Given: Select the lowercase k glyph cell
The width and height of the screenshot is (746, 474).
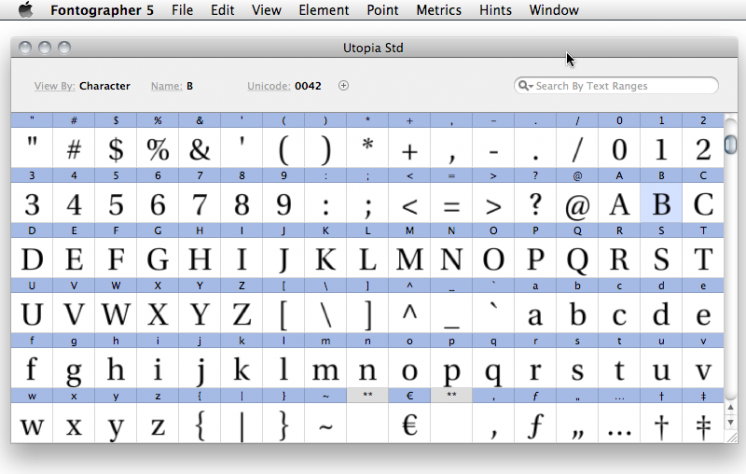Looking at the screenshot, I should 242,368.
